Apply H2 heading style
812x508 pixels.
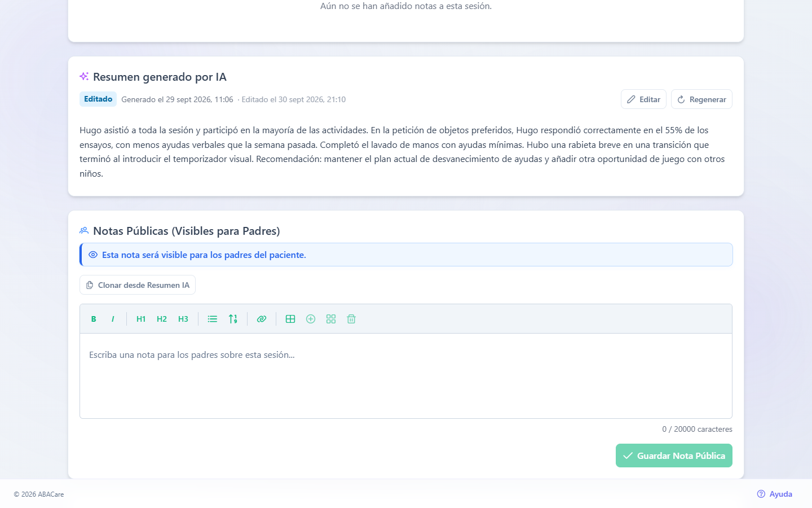[x=162, y=319]
